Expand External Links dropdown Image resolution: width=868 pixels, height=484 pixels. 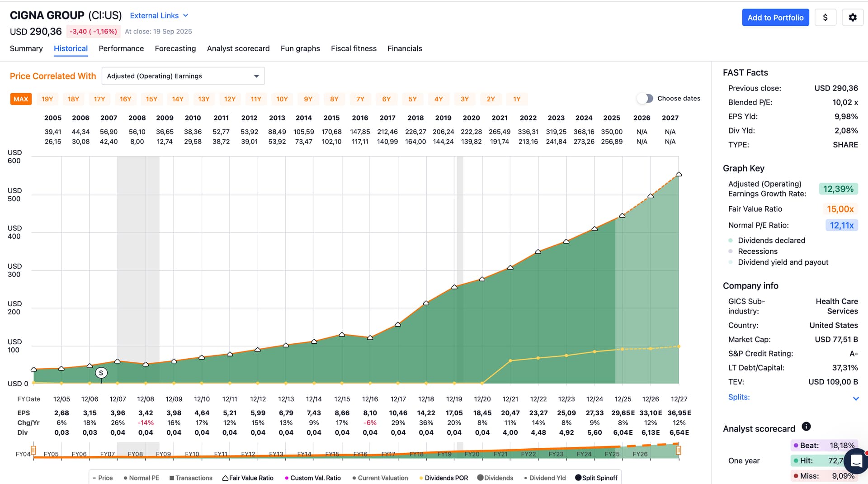click(159, 15)
